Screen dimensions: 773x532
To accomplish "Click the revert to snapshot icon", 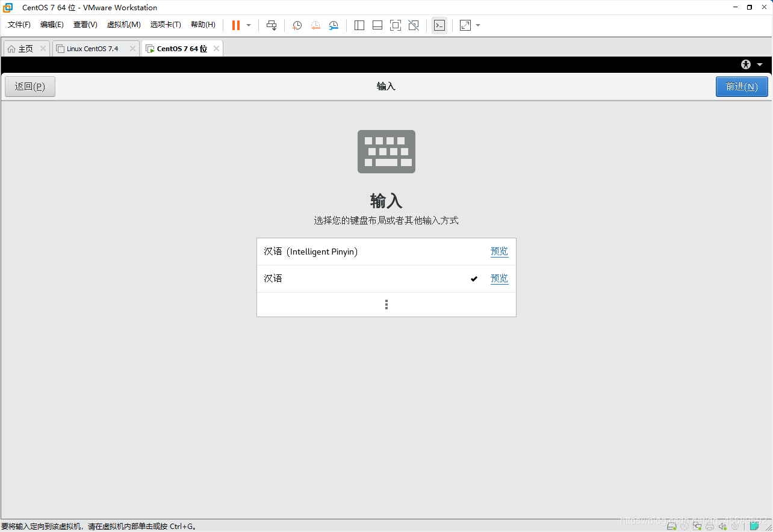I will (x=315, y=25).
